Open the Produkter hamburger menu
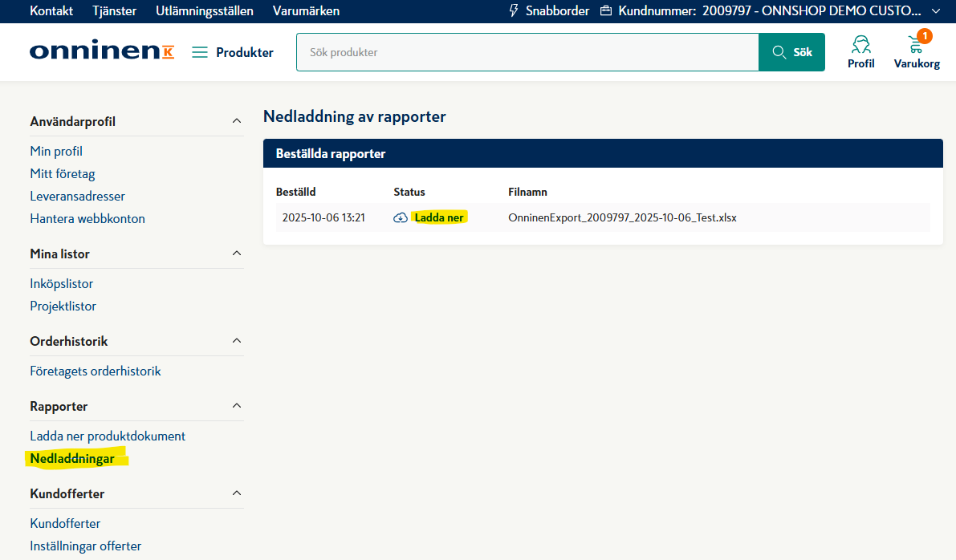The image size is (956, 560). tap(199, 52)
